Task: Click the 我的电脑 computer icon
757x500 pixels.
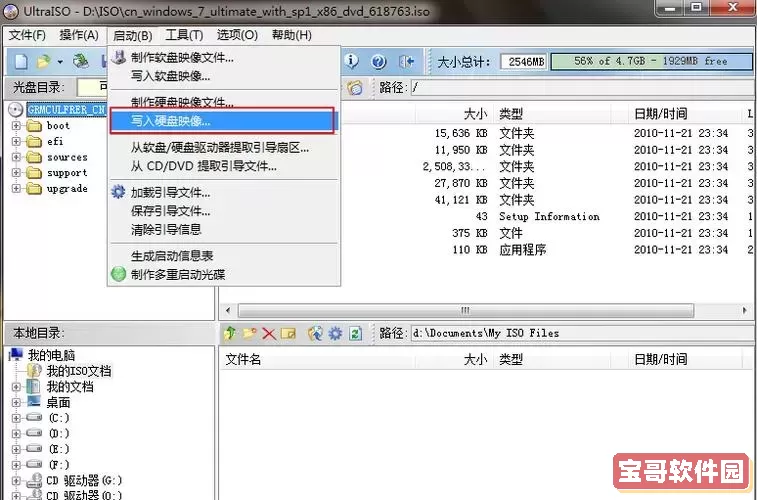Action: (16, 355)
